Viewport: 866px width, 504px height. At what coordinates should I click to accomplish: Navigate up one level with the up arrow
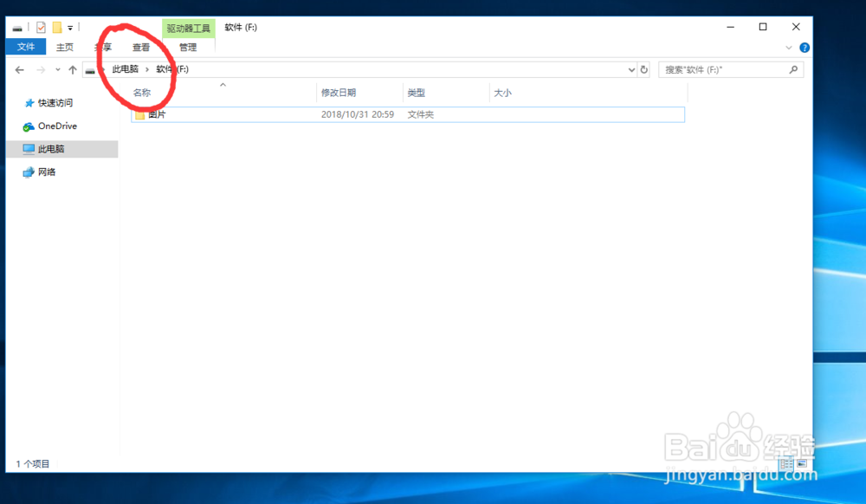tap(73, 69)
